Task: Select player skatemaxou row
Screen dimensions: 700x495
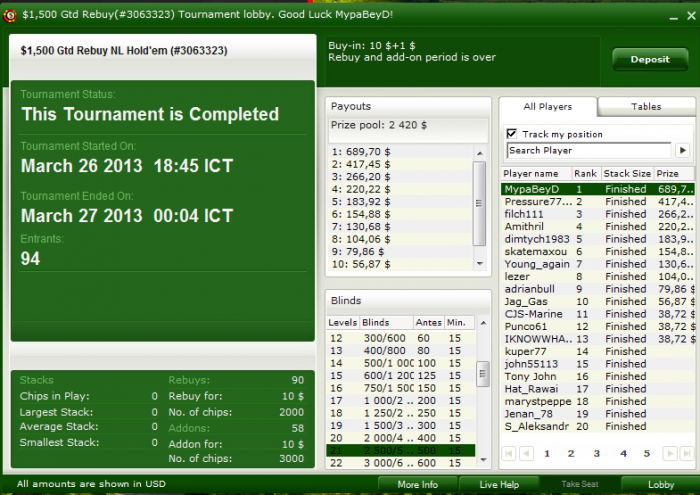Action: click(x=598, y=252)
